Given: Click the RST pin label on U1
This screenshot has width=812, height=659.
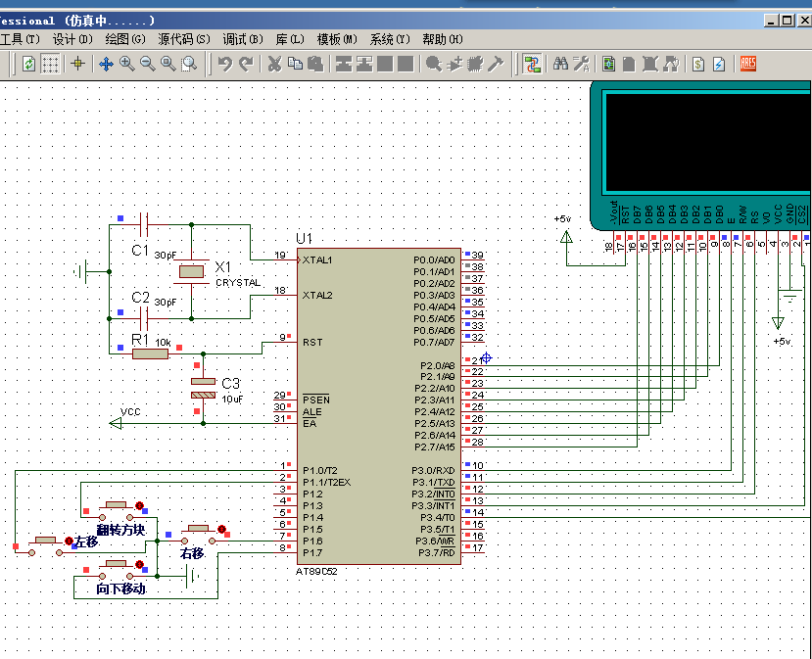Looking at the screenshot, I should [x=312, y=342].
